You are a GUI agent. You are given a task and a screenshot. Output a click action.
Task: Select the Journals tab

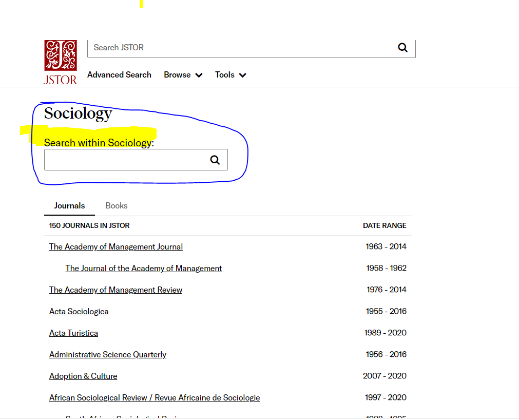[x=69, y=206]
